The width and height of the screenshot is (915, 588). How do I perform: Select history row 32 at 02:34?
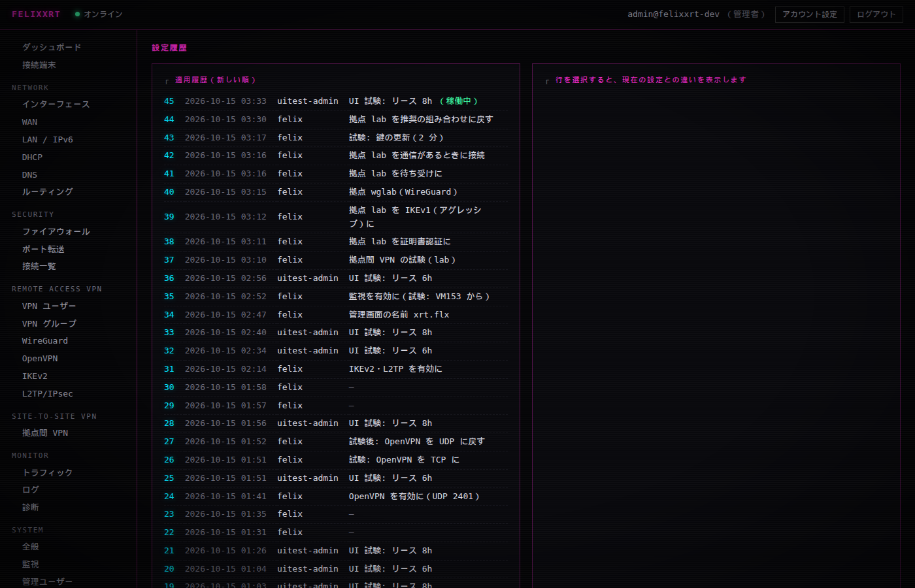coord(335,351)
